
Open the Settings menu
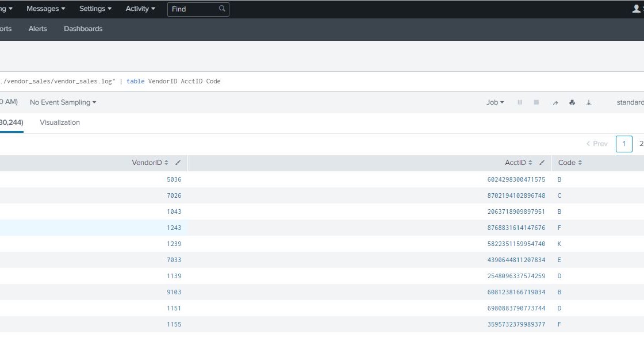tap(94, 9)
